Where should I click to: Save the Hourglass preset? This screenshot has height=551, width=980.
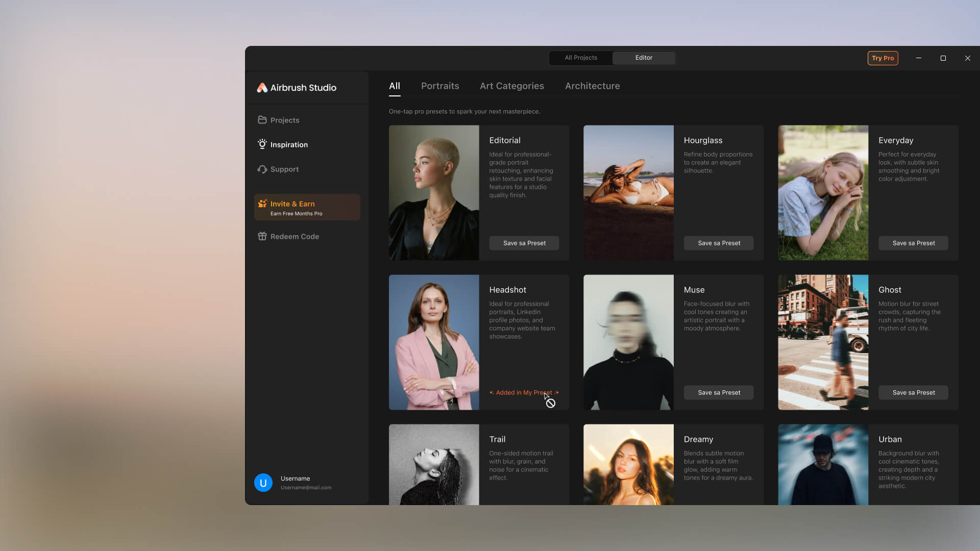pos(719,243)
